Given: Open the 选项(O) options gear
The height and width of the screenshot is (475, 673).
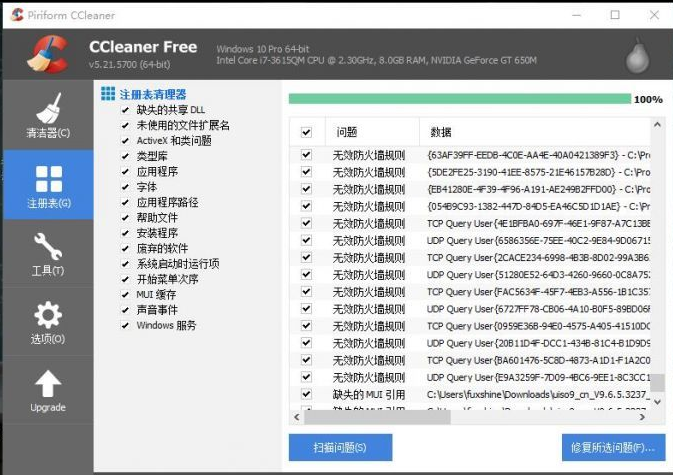Looking at the screenshot, I should coord(48,315).
